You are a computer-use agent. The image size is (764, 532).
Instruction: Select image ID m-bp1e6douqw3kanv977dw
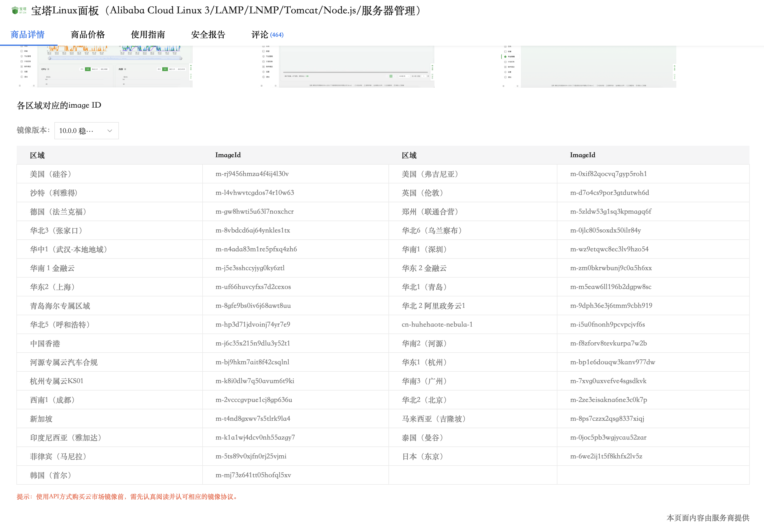pyautogui.click(x=613, y=362)
